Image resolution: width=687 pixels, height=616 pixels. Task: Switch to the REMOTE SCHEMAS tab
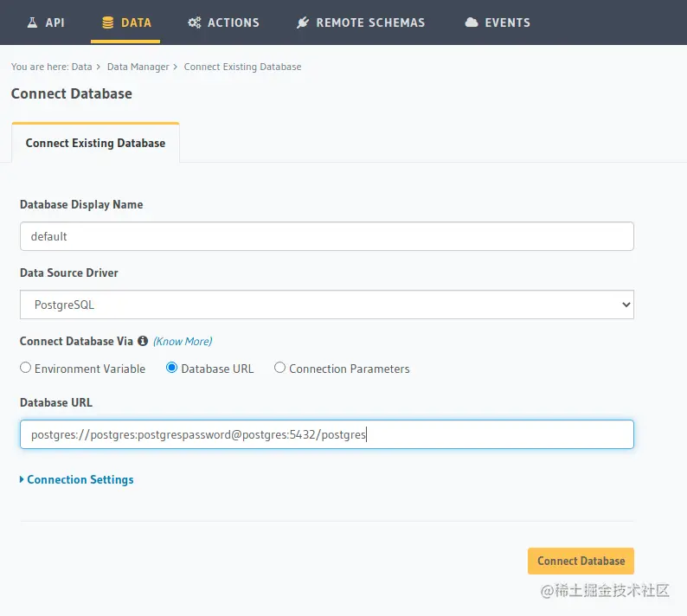[361, 22]
